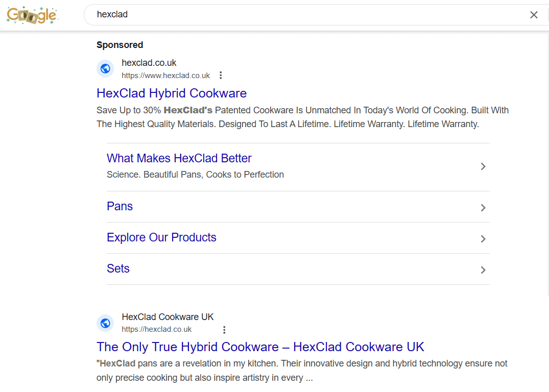Click the Sponsored label
This screenshot has width=549, height=392.
[120, 45]
